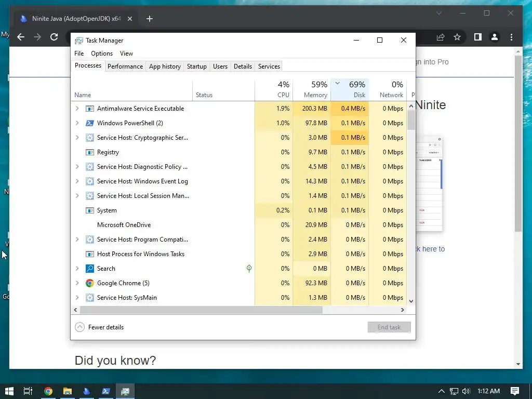Click the Search row's green leaf status icon
The height and width of the screenshot is (399, 532).
coord(249,269)
